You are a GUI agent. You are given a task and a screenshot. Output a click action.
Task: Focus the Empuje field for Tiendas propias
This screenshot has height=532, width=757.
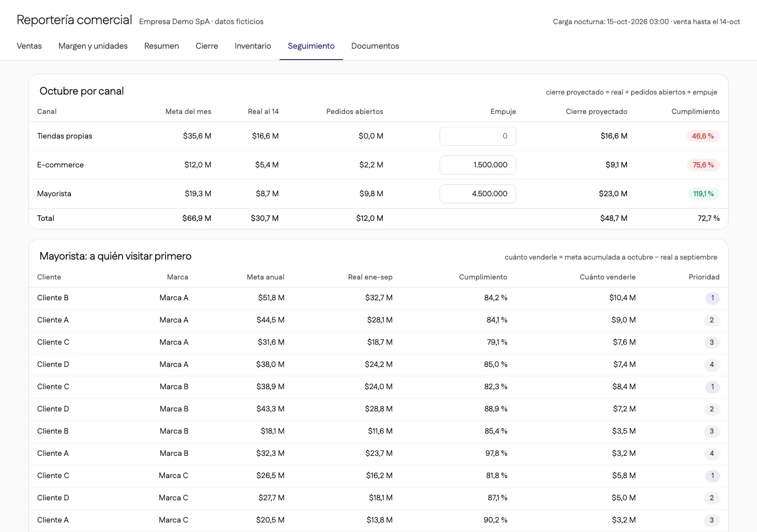pyautogui.click(x=477, y=136)
